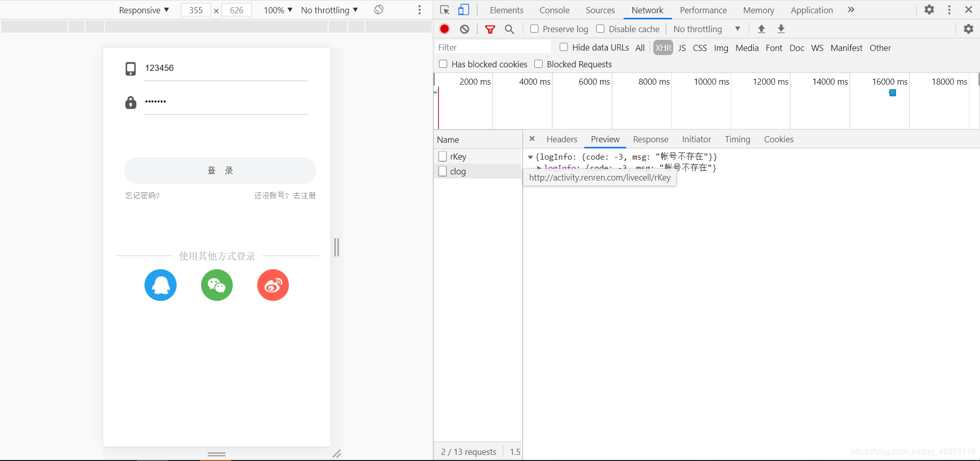Screen dimensions: 980x461
Task: Click the WeChat login icon
Action: tap(217, 285)
